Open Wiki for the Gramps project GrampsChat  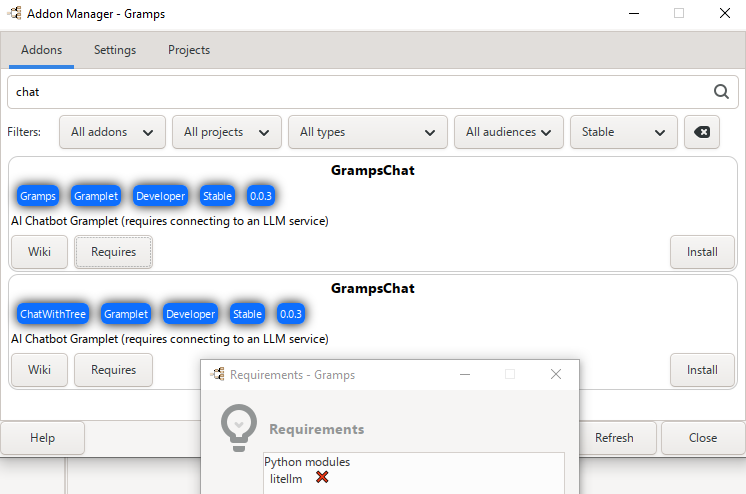(x=39, y=252)
